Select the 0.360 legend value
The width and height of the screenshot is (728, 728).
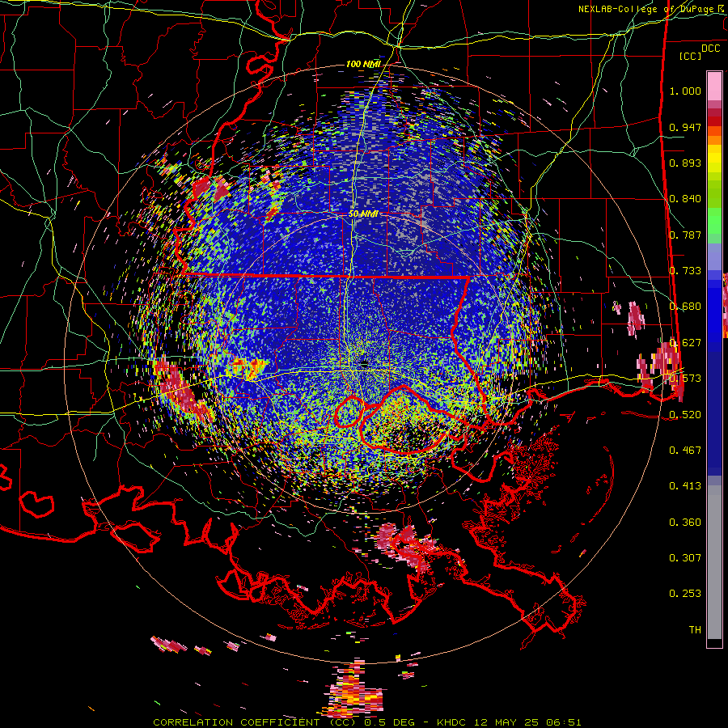pos(685,522)
